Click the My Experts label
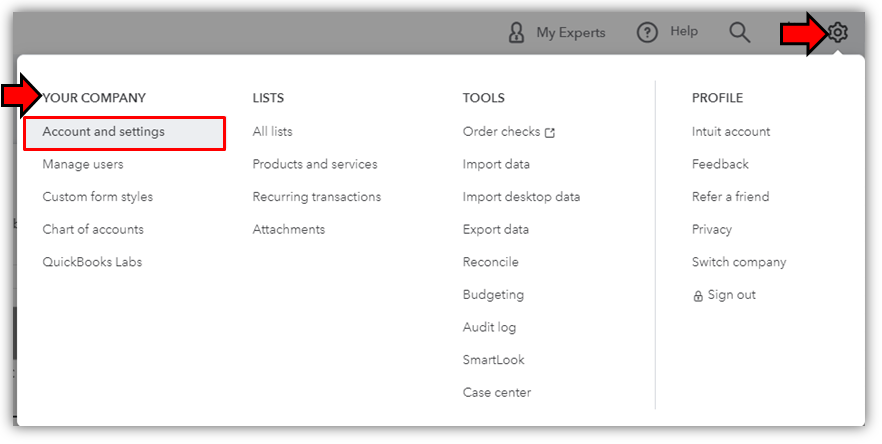Viewport: 882px width, 444px height. tap(571, 33)
